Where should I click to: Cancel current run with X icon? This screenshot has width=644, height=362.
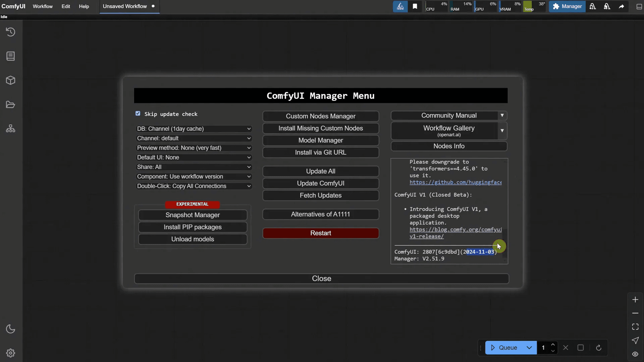[566, 348]
